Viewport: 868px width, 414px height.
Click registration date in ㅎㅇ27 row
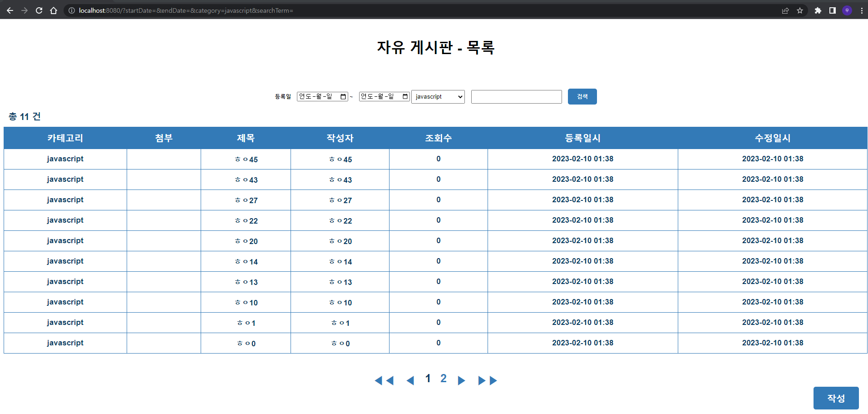pyautogui.click(x=583, y=200)
